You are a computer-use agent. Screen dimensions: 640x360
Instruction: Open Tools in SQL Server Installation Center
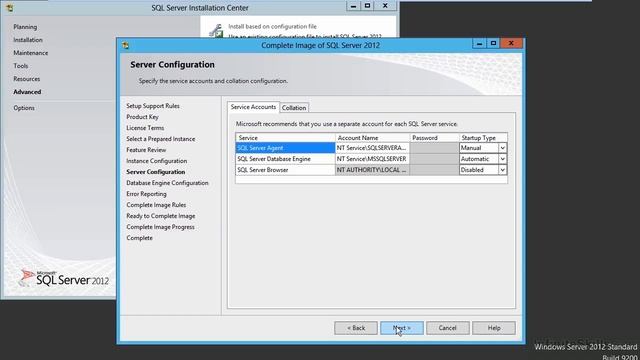[x=20, y=66]
